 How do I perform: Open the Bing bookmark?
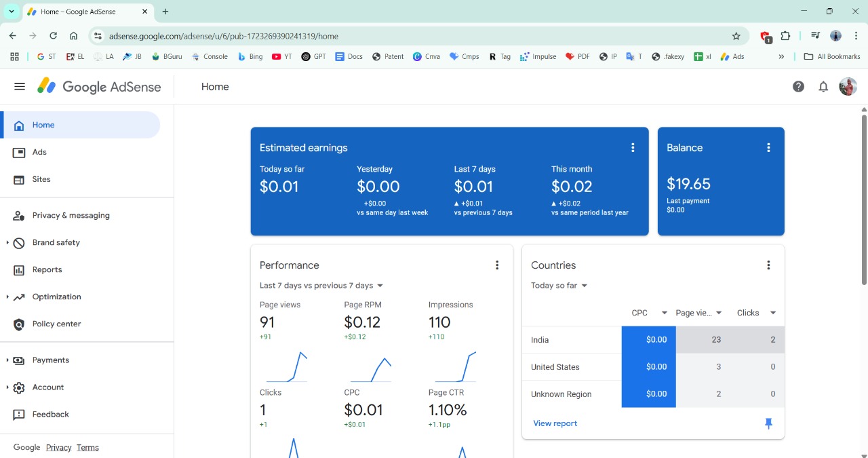[250, 57]
